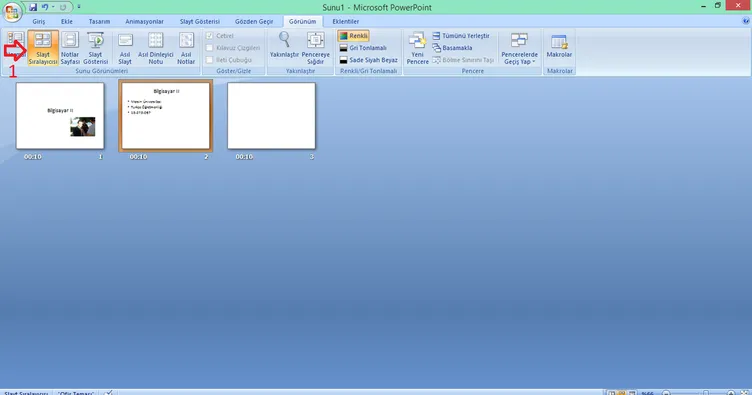Click Pencereye Sığdır to fit window
Image resolution: width=752 pixels, height=395 pixels.
click(316, 48)
